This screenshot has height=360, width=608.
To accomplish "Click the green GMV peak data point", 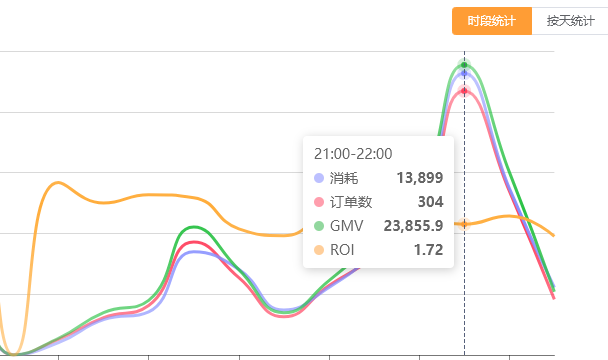I will coord(464,65).
